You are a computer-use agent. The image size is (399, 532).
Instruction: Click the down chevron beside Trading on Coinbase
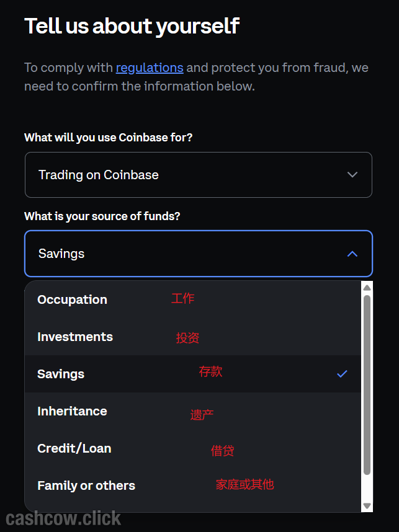point(352,175)
